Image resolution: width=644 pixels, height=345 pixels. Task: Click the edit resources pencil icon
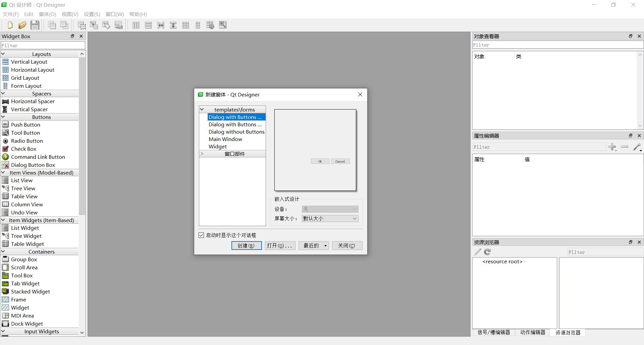[478, 252]
